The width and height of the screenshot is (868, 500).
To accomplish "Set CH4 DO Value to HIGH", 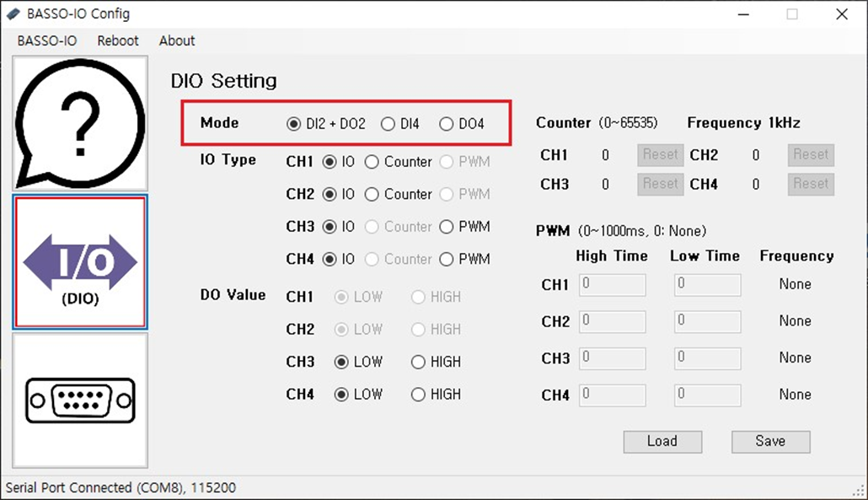I will pyautogui.click(x=436, y=395).
